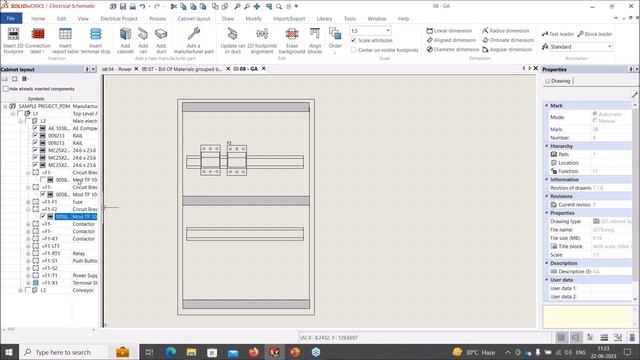Check the L1 Top Level checkbox

[x=20, y=113]
